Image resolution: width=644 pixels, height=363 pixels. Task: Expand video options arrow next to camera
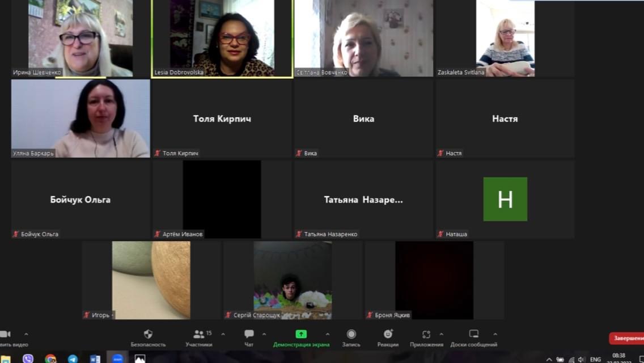[26, 334]
